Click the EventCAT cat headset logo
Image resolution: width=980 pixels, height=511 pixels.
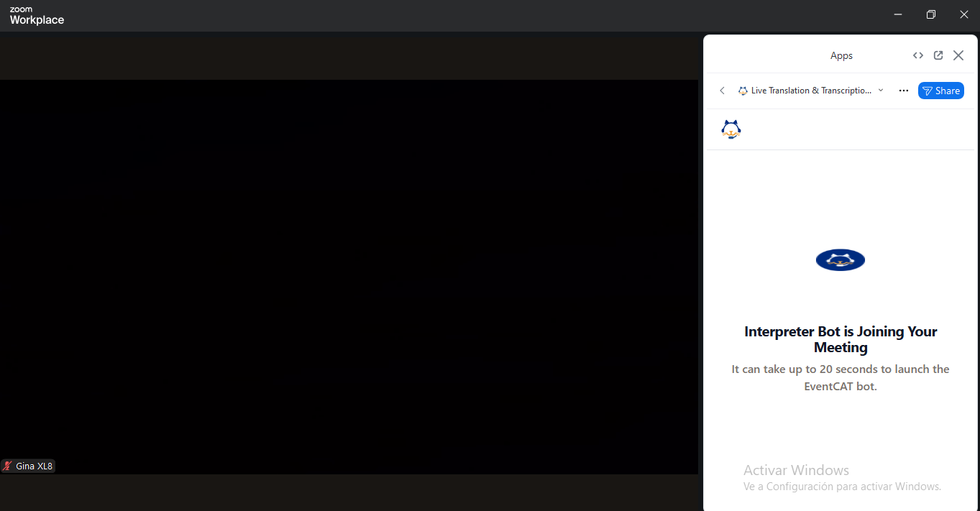[x=731, y=129]
